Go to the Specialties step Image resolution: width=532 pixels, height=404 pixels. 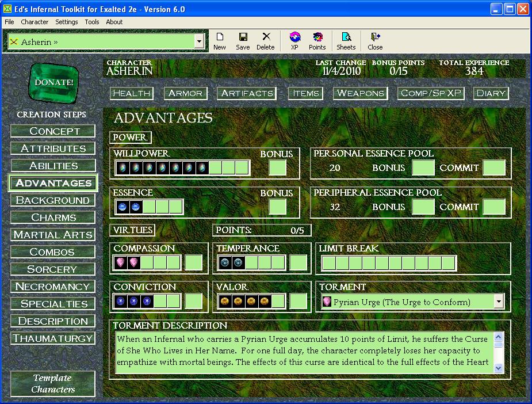(x=53, y=304)
